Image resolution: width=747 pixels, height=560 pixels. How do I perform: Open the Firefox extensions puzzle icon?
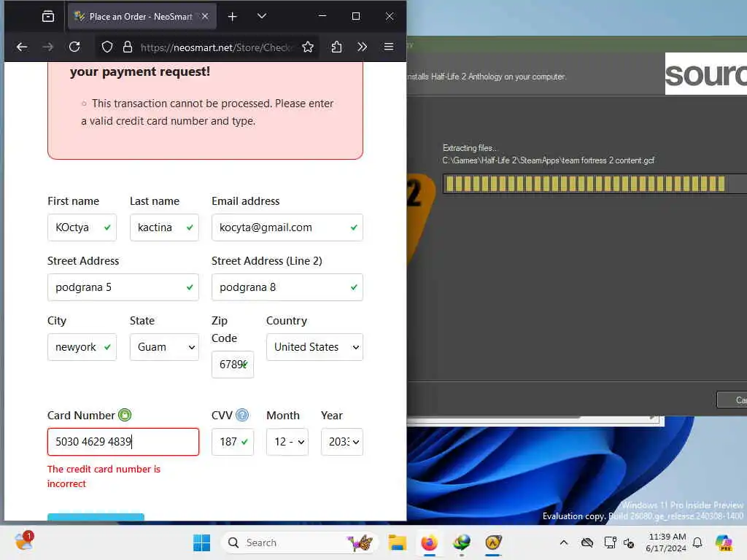pos(336,47)
